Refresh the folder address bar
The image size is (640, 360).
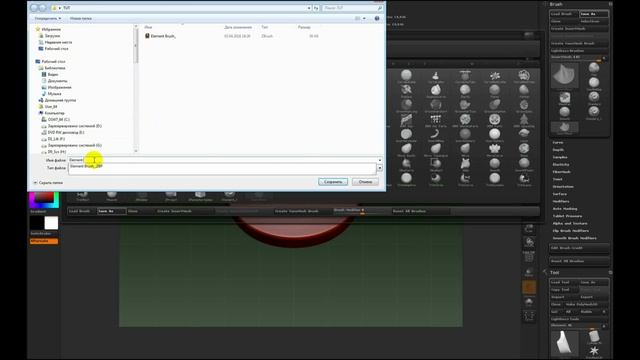(316, 8)
